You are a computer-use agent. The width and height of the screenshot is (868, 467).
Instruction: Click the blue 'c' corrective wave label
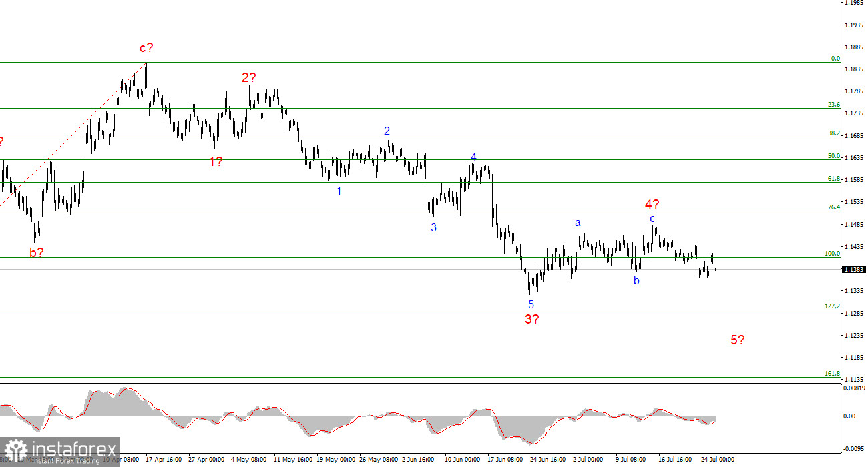653,218
